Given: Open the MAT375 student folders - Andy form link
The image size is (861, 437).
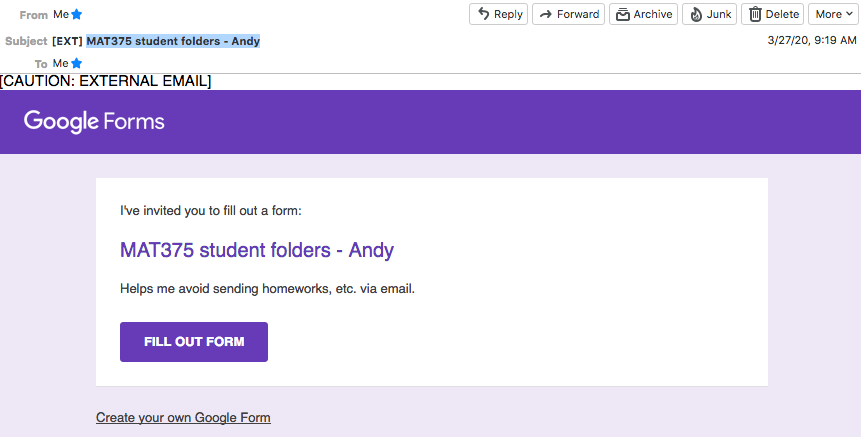Looking at the screenshot, I should 257,250.
